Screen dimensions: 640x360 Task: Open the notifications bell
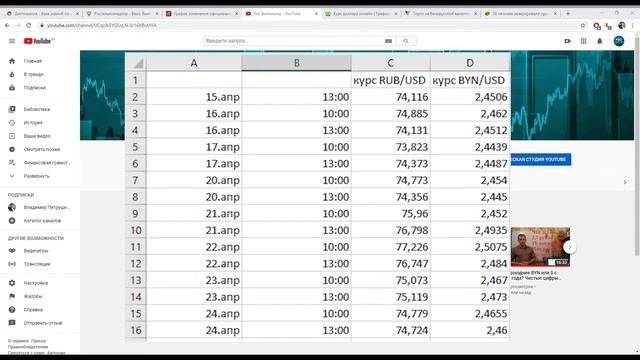point(600,41)
